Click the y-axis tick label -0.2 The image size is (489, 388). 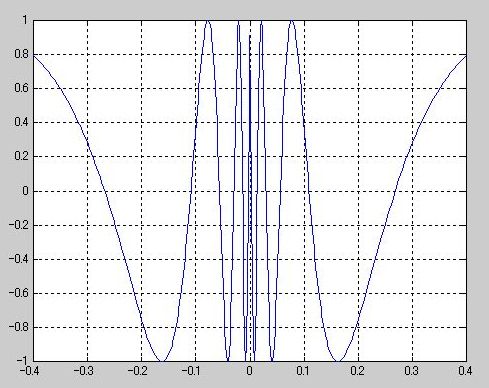tap(19, 225)
